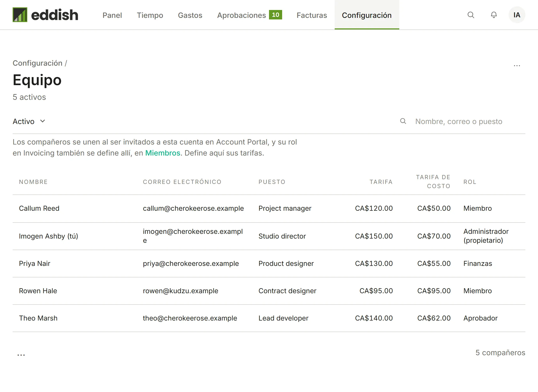Click the 10 pending approvals badge
The width and height of the screenshot is (538, 392).
tap(275, 15)
